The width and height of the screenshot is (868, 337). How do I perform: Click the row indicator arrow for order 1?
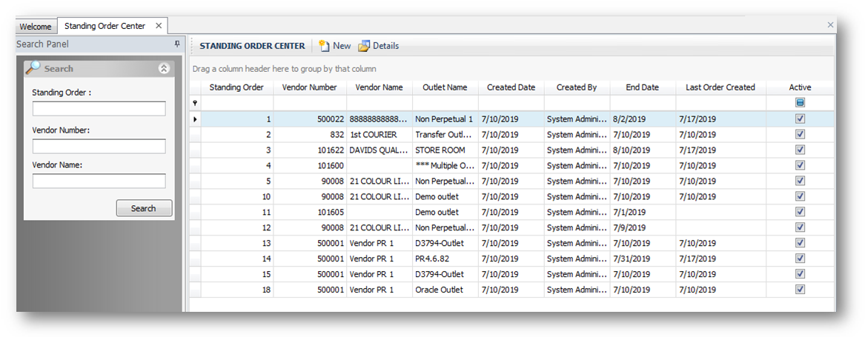[195, 119]
